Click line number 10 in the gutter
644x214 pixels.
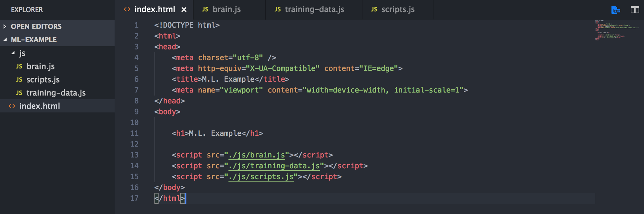(134, 122)
